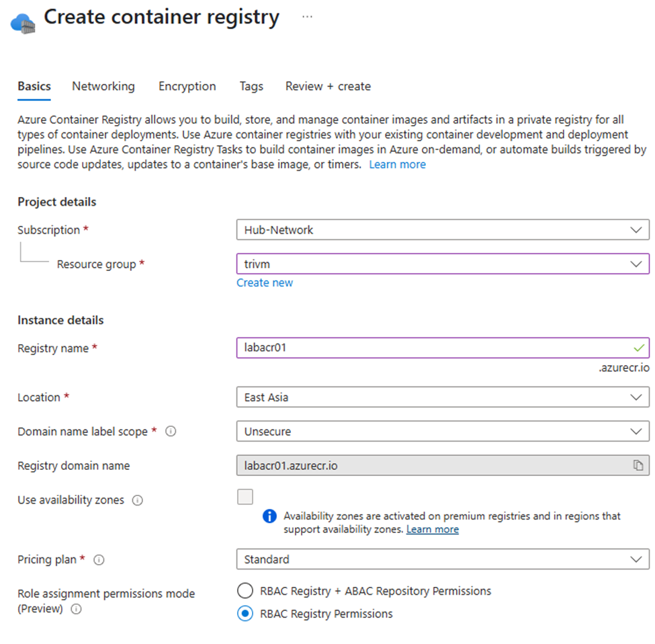
Task: Expand the Subscription dropdown
Action: click(x=443, y=230)
